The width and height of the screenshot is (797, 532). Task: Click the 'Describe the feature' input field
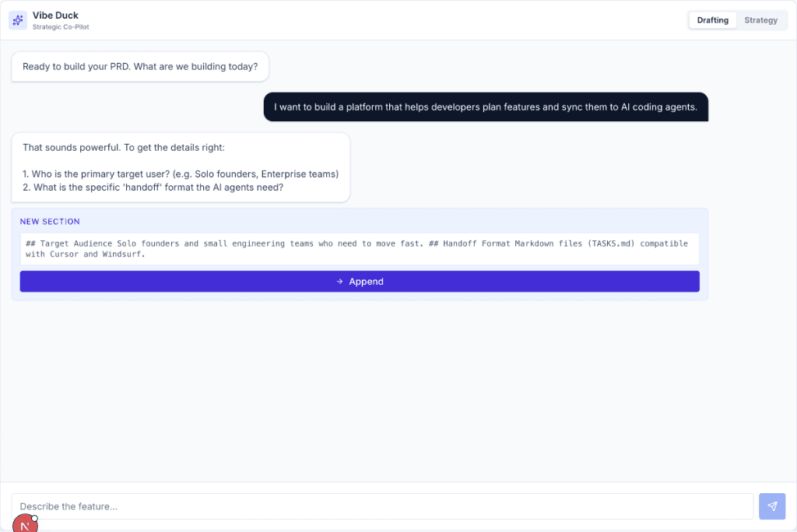point(381,506)
